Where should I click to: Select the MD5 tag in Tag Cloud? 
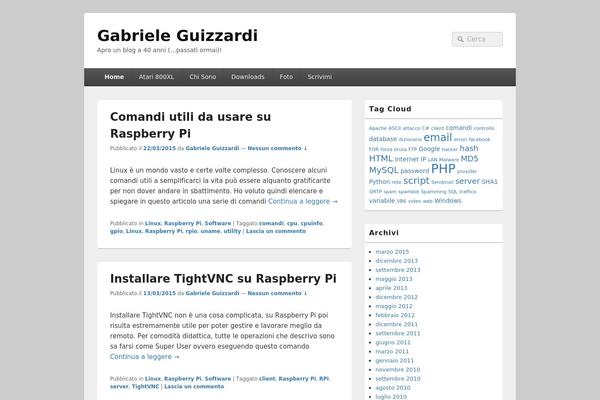pyautogui.click(x=470, y=158)
